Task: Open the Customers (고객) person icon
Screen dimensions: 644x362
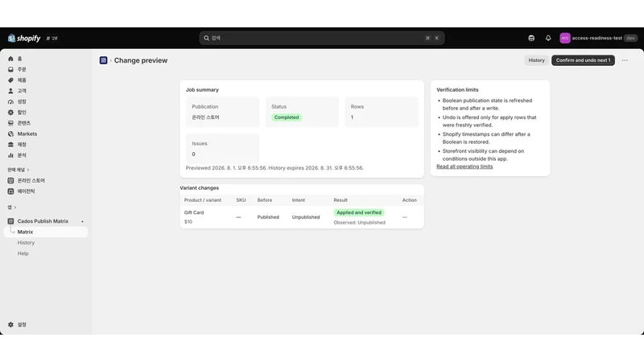Action: click(10, 91)
